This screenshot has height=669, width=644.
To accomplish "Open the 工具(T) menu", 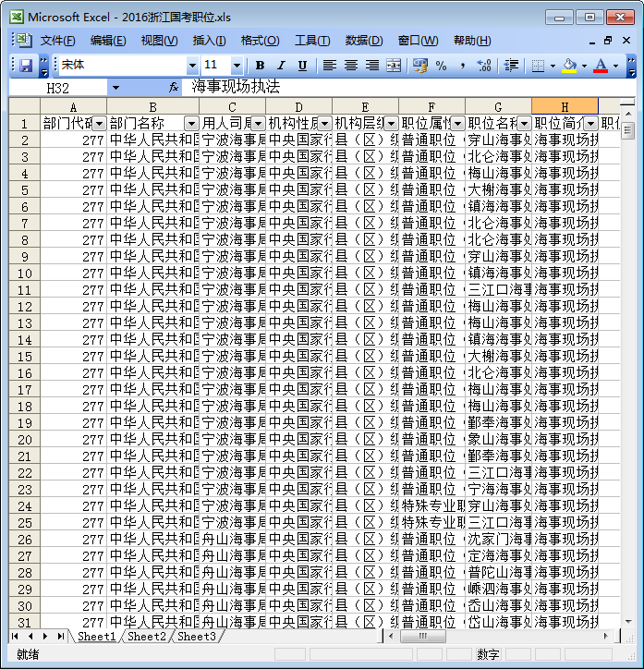I will (312, 41).
